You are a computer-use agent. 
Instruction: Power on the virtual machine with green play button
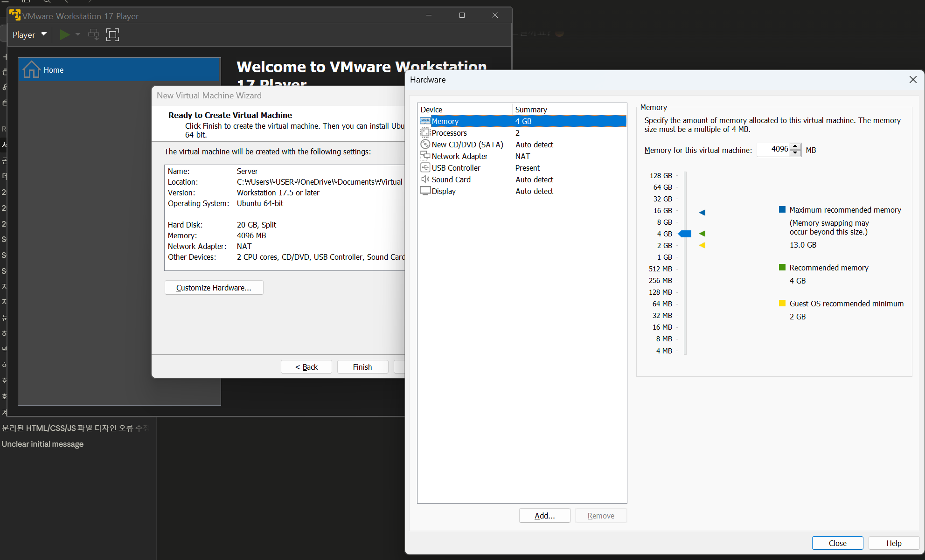click(x=65, y=35)
